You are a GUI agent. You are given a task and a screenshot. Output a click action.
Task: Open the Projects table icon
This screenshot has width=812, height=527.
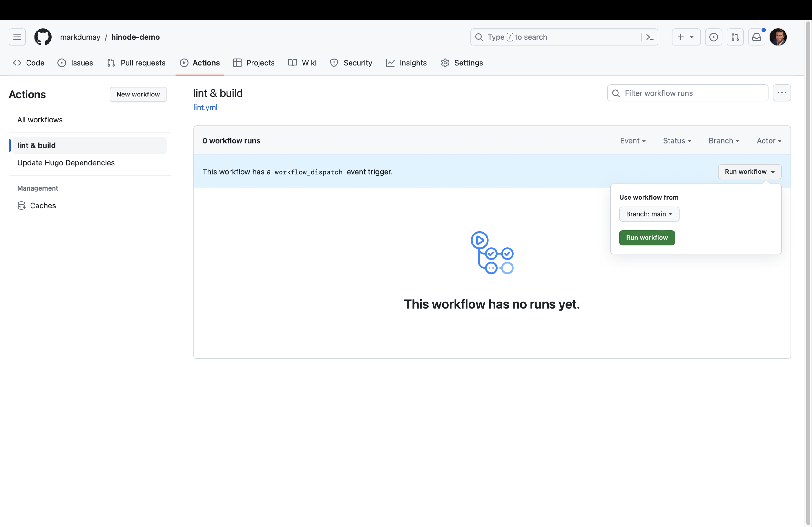(237, 63)
